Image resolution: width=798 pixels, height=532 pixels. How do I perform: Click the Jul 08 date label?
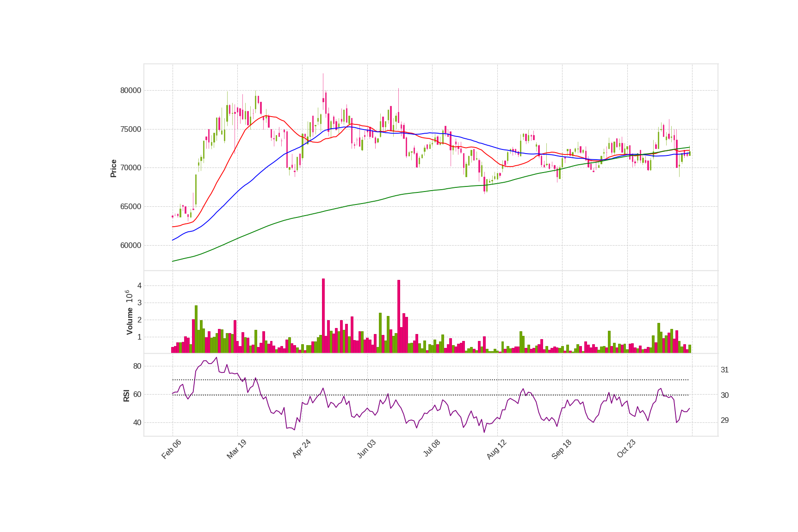tap(432, 449)
